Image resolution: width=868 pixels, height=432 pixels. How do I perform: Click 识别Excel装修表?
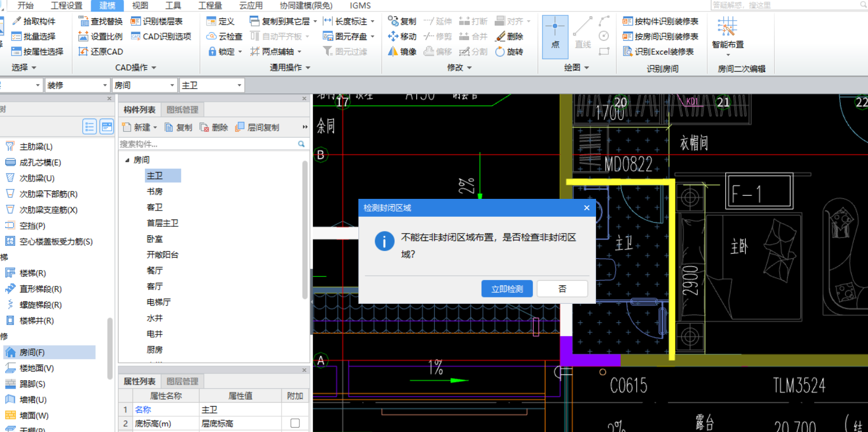(658, 52)
